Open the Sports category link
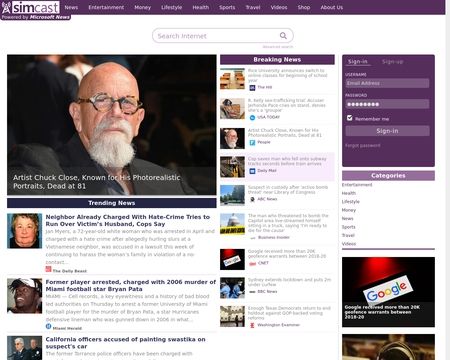Viewport: 450px width, 360px height. (349, 227)
